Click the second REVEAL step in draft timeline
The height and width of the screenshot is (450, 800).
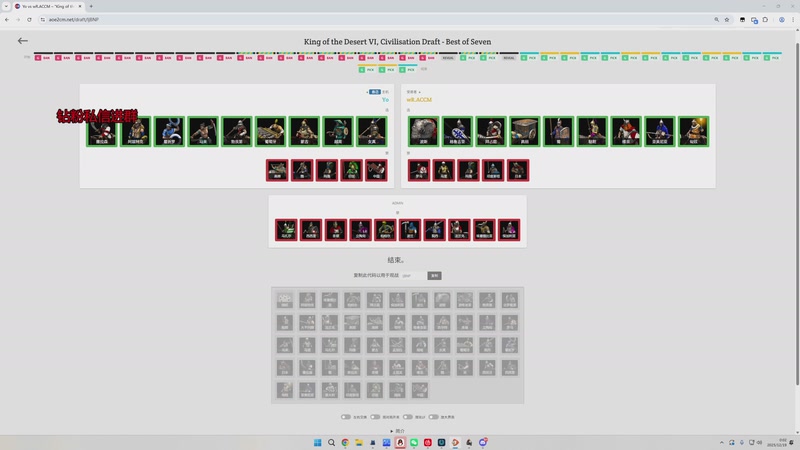tap(509, 58)
